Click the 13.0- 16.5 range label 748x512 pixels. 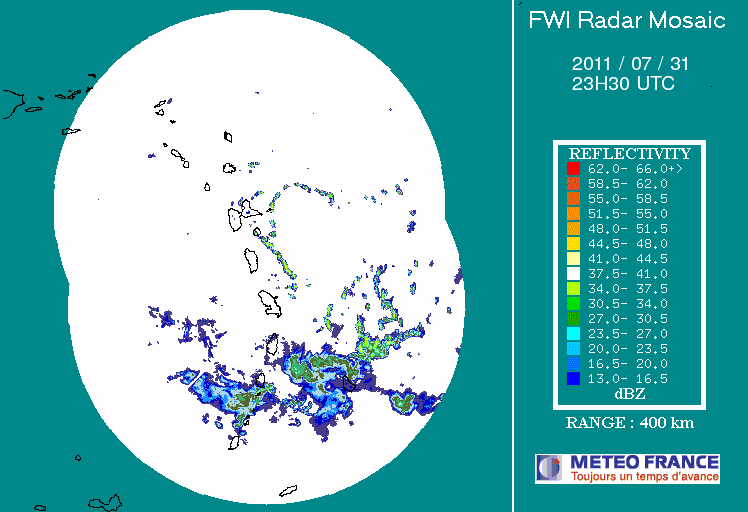click(627, 378)
